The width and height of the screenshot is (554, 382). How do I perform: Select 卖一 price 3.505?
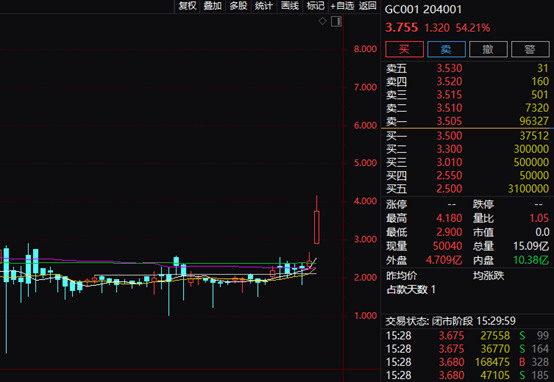(449, 121)
